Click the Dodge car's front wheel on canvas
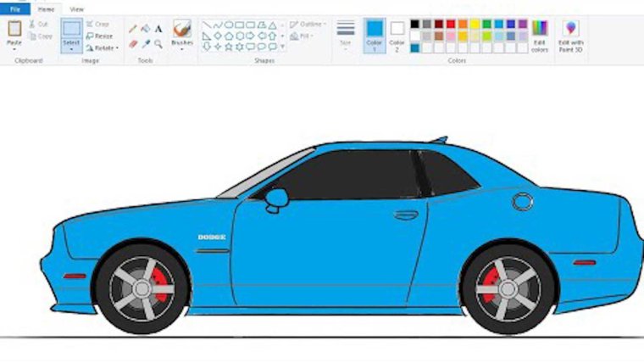Viewport: 644px width, 363px height. click(x=142, y=287)
